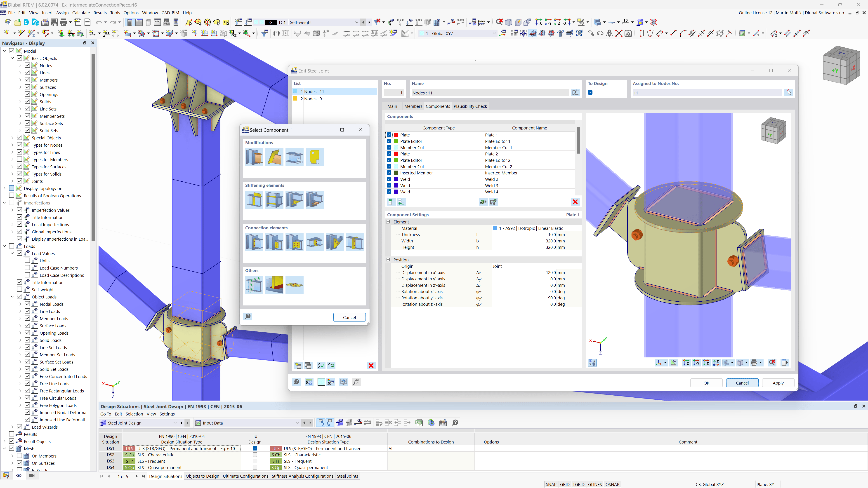Click the Save model icon in main toolbar
The width and height of the screenshot is (868, 488).
[x=54, y=22]
